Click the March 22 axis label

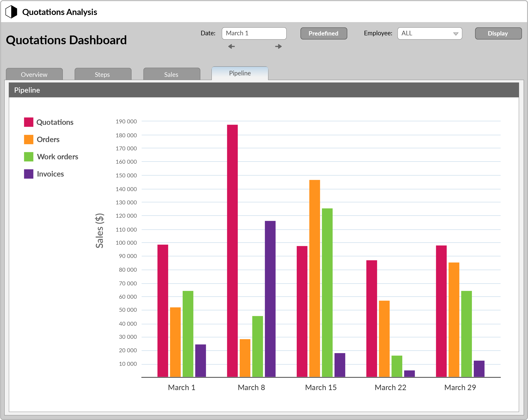pyautogui.click(x=390, y=387)
